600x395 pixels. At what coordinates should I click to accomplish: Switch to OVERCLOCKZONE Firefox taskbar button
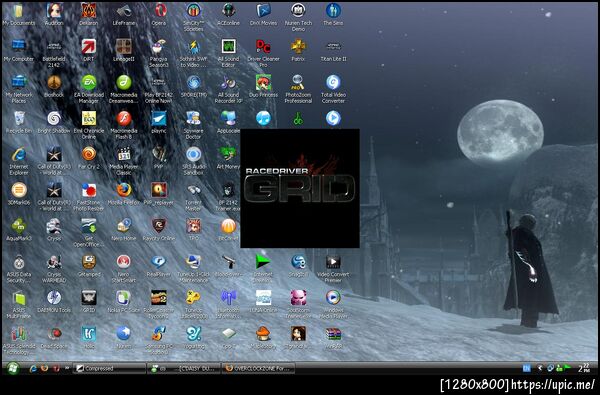coord(258,368)
